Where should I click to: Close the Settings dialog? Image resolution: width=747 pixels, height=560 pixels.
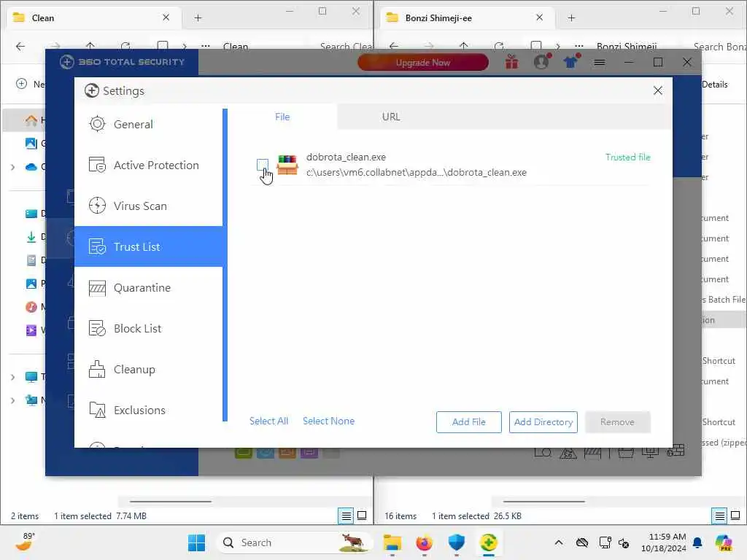coord(658,90)
